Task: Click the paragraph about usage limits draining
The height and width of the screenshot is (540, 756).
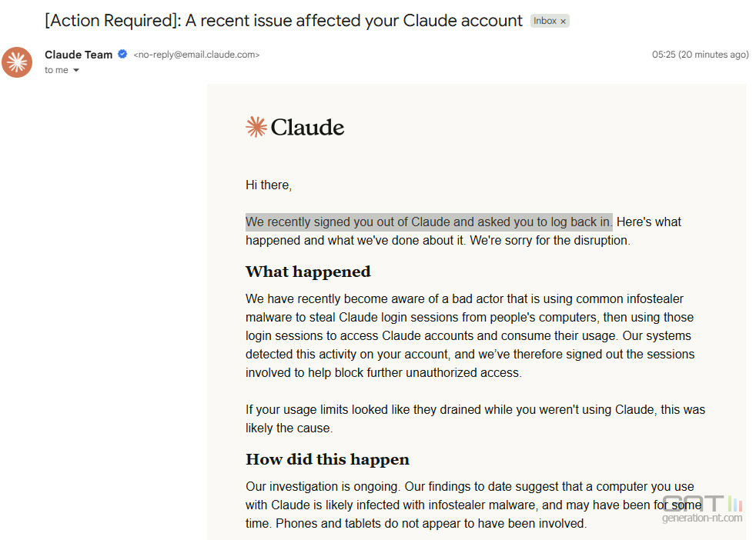Action: click(x=476, y=418)
